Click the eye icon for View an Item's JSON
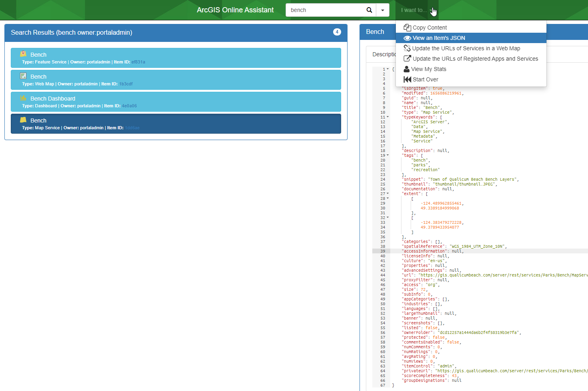The height and width of the screenshot is (391, 588). (x=407, y=38)
